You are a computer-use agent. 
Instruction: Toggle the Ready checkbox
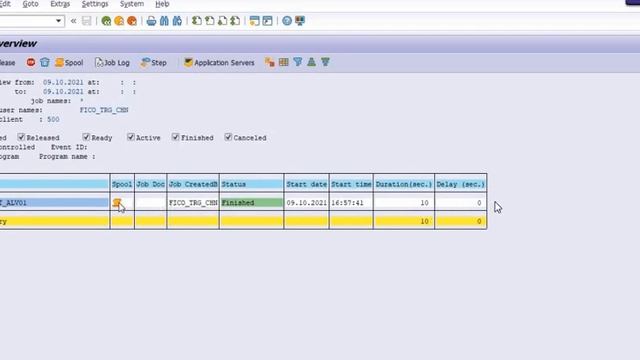click(86, 137)
